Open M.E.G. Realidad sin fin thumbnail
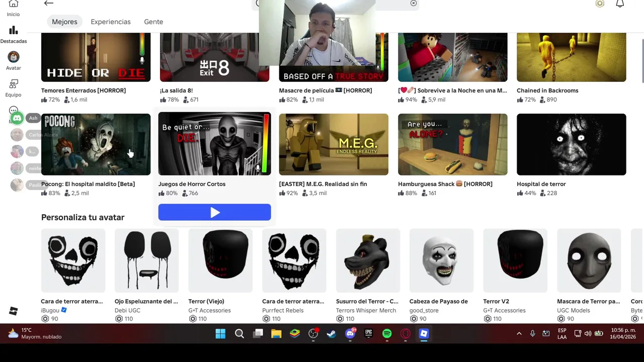The width and height of the screenshot is (644, 362). [x=334, y=144]
